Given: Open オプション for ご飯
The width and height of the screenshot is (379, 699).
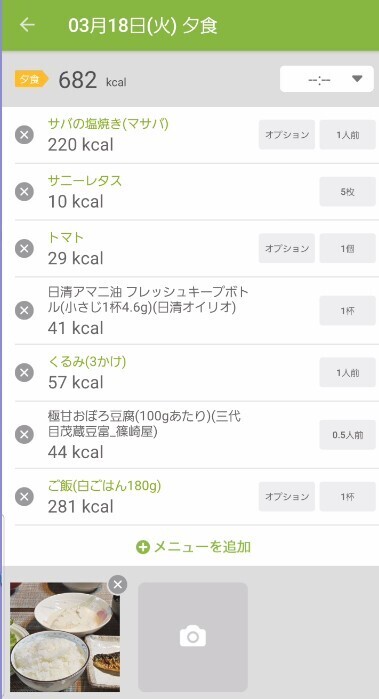Looking at the screenshot, I should point(287,497).
